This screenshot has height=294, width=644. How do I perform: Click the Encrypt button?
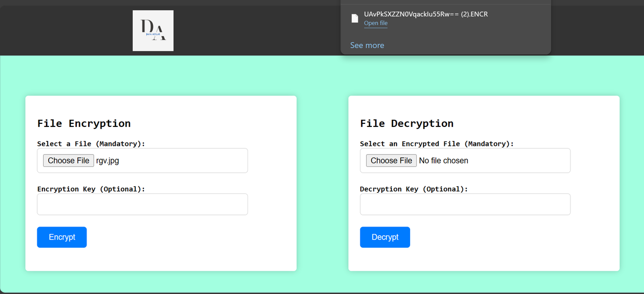pyautogui.click(x=62, y=237)
